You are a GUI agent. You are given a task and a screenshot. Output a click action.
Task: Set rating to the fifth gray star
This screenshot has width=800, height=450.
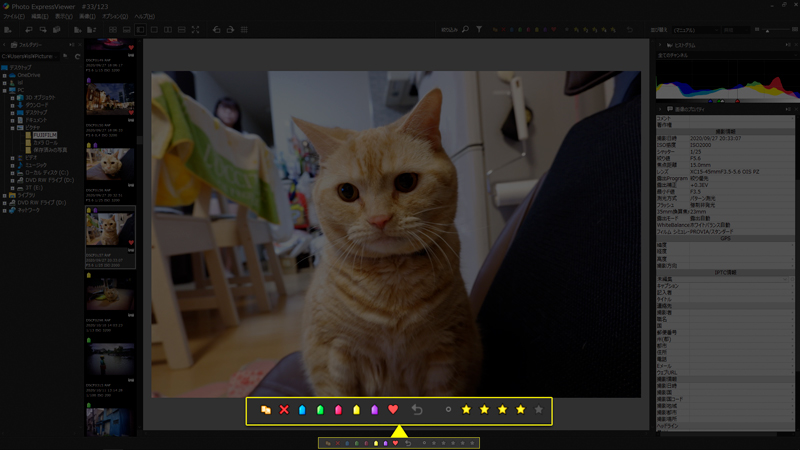coord(539,410)
